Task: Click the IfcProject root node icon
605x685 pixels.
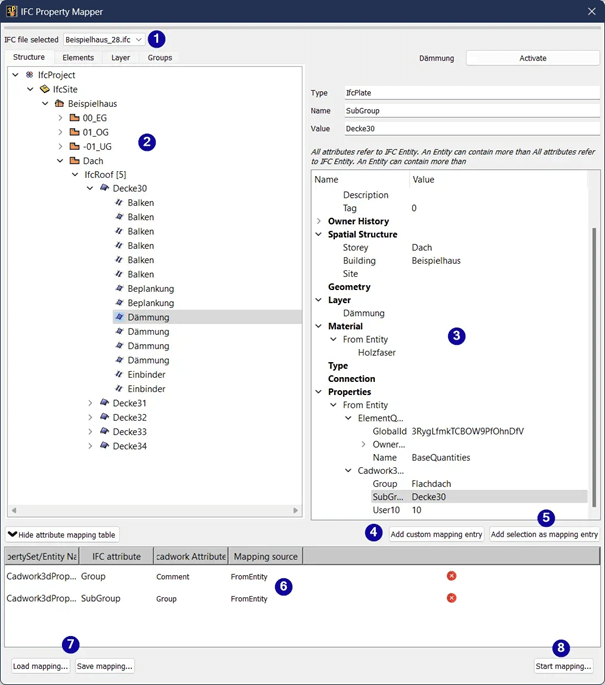Action: [x=29, y=75]
